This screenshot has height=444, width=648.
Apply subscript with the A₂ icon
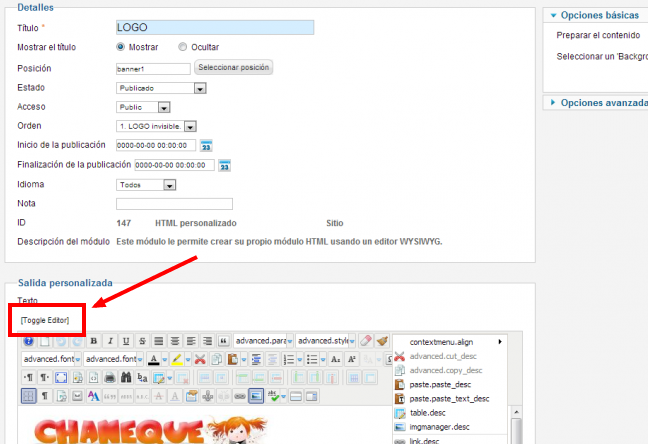coord(336,359)
